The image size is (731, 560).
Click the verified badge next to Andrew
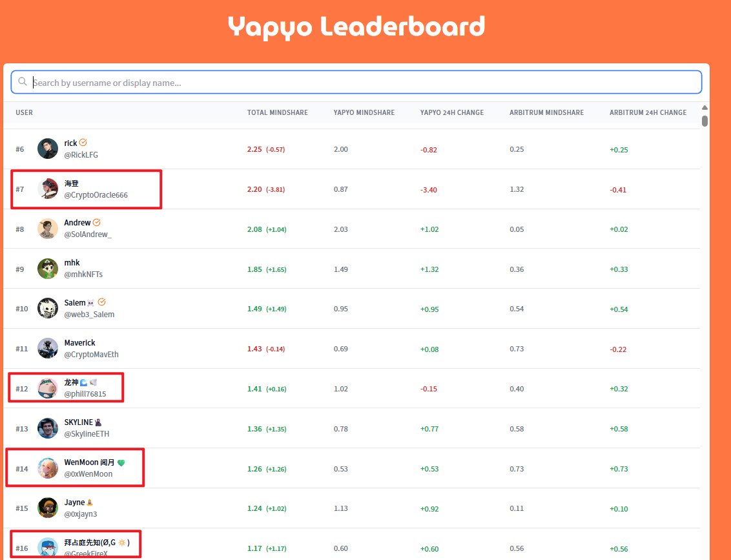click(96, 222)
